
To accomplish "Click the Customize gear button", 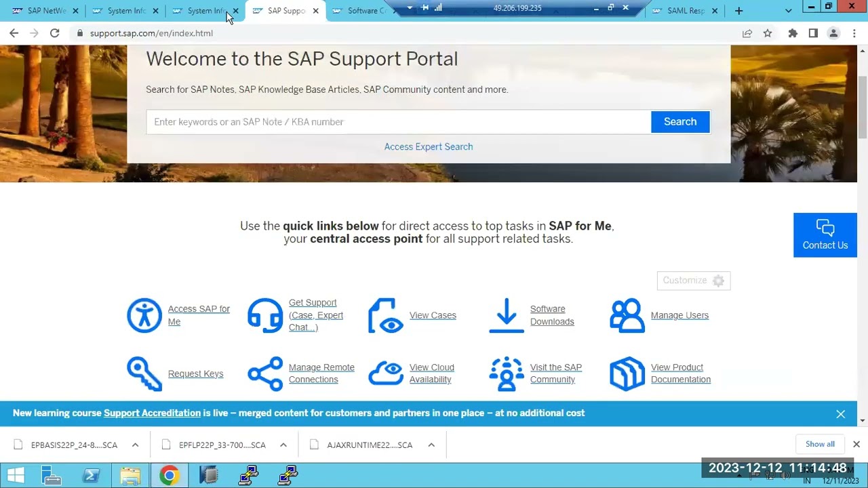I will coord(694,281).
